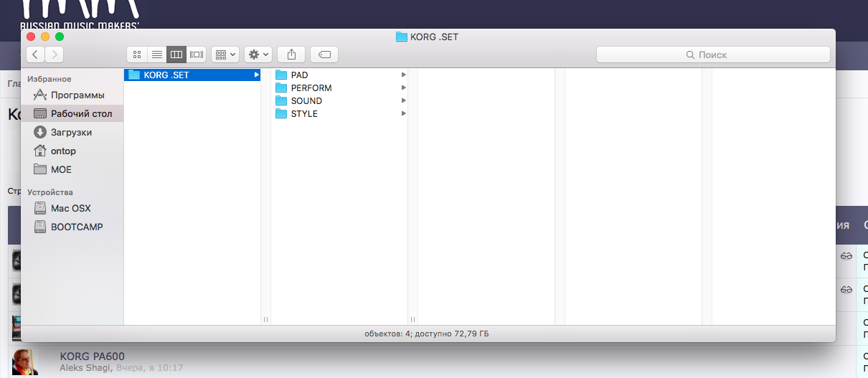Open Aleks Shagi profile link in browser
The height and width of the screenshot is (378, 868).
tap(85, 367)
